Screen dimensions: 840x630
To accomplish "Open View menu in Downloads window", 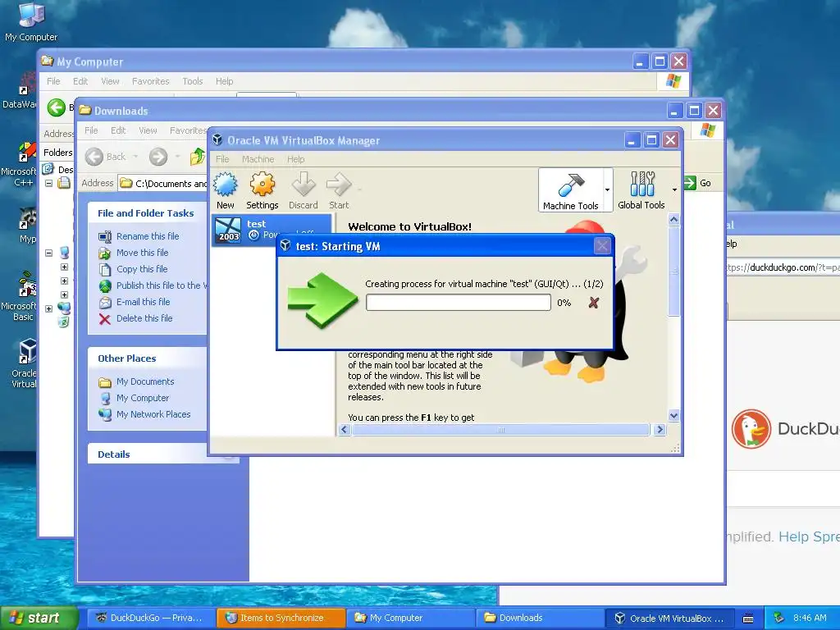I will (148, 130).
